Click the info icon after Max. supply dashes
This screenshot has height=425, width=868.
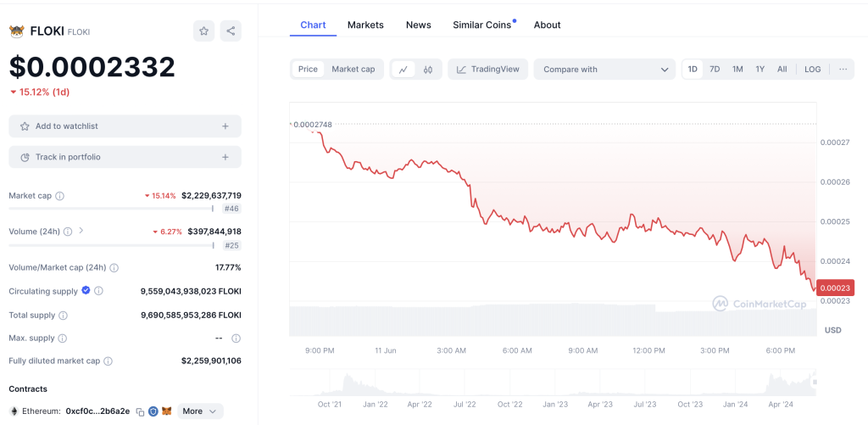(x=236, y=338)
